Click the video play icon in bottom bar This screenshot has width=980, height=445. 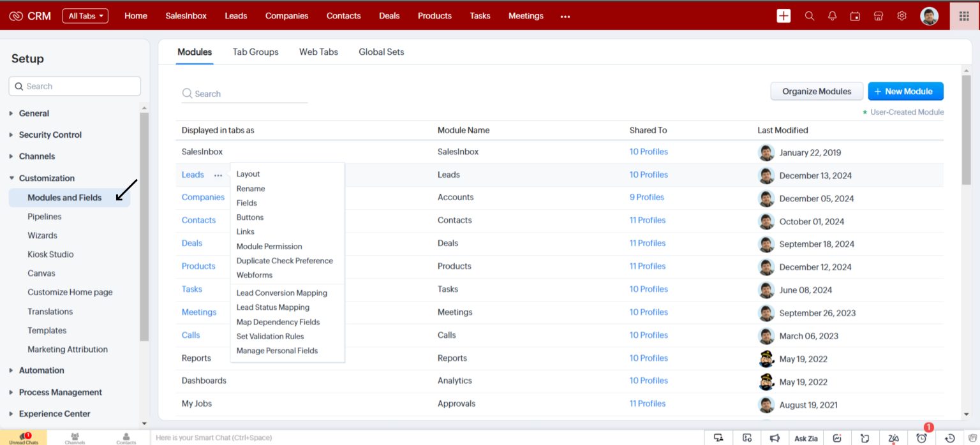747,438
